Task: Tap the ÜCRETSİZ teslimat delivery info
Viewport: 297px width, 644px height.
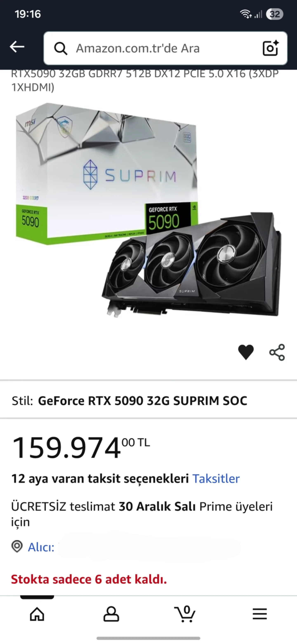Action: [x=142, y=514]
